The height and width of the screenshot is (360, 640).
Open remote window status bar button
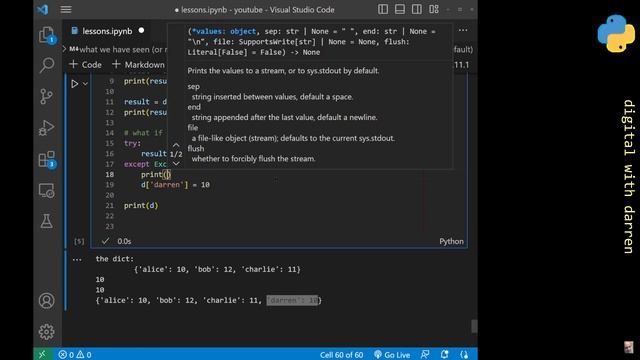click(x=42, y=354)
